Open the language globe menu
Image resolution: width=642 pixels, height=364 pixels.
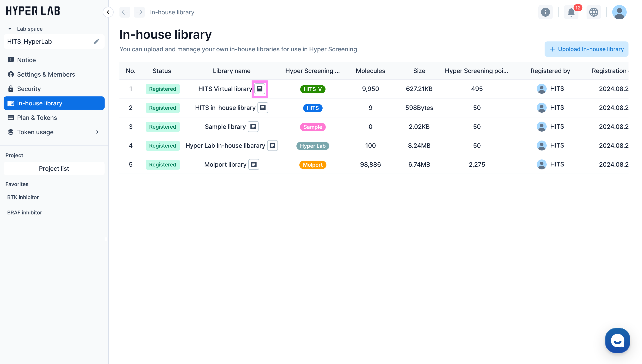click(x=593, y=12)
